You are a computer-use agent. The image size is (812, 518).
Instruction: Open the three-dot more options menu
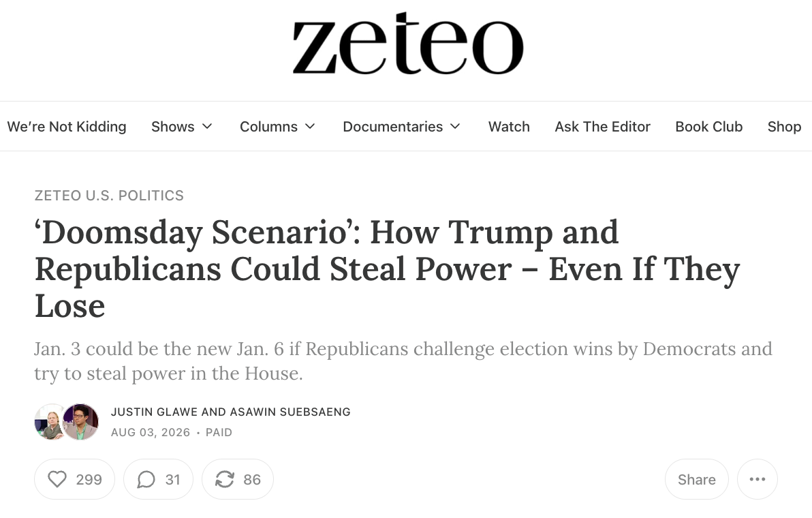[x=757, y=479]
